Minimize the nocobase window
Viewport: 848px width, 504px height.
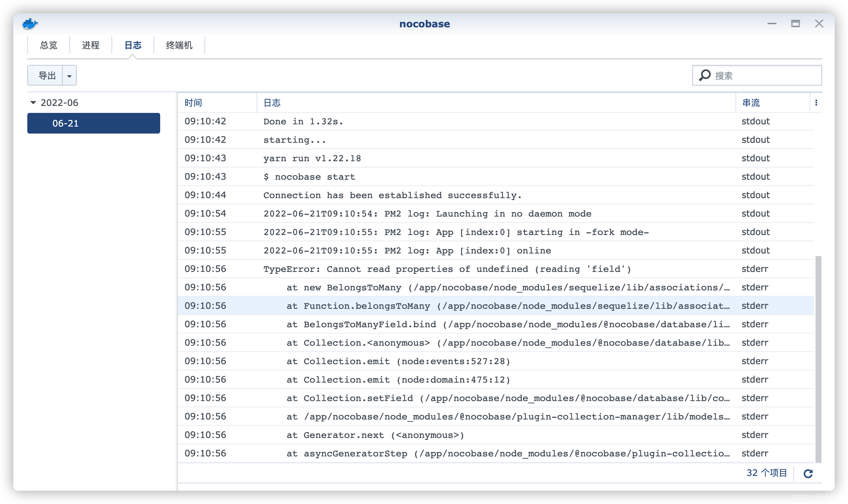[772, 24]
